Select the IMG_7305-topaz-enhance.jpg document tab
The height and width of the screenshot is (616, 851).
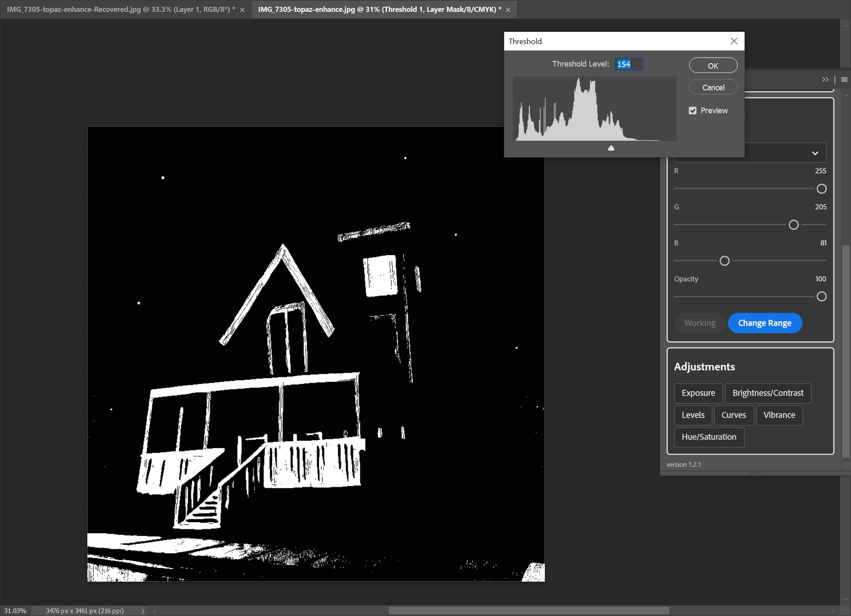coord(379,9)
